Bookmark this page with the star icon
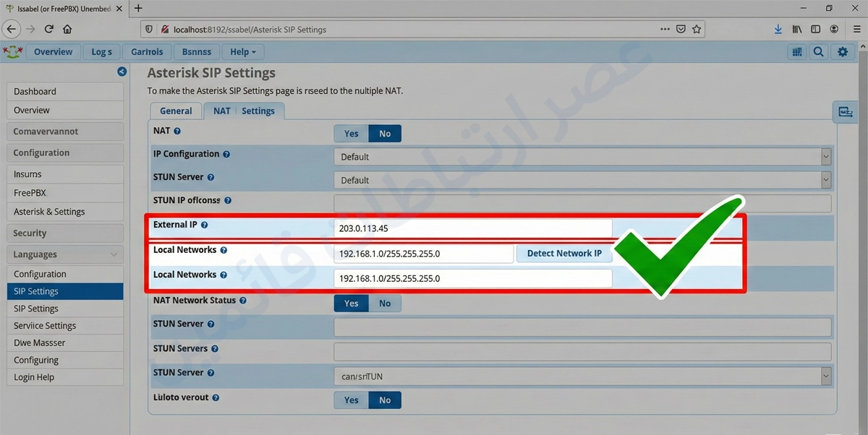The image size is (868, 435). 696,30
